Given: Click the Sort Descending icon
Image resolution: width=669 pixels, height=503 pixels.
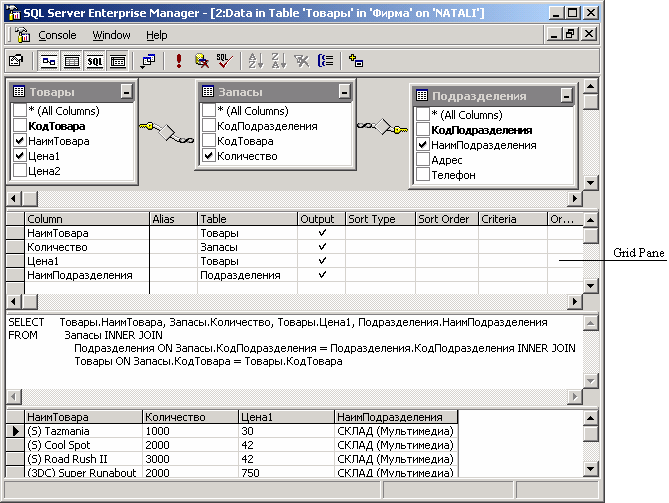Looking at the screenshot, I should (279, 61).
